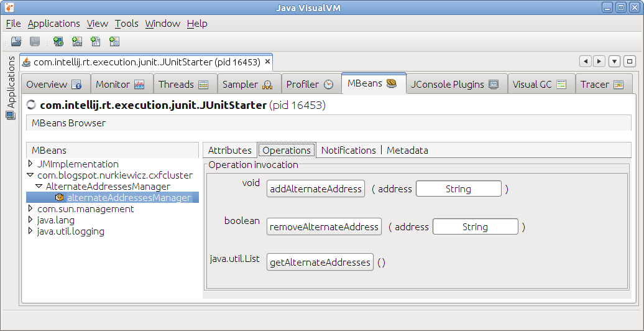Click the Visual GC tab icon
644x331 pixels.
pyautogui.click(x=561, y=85)
